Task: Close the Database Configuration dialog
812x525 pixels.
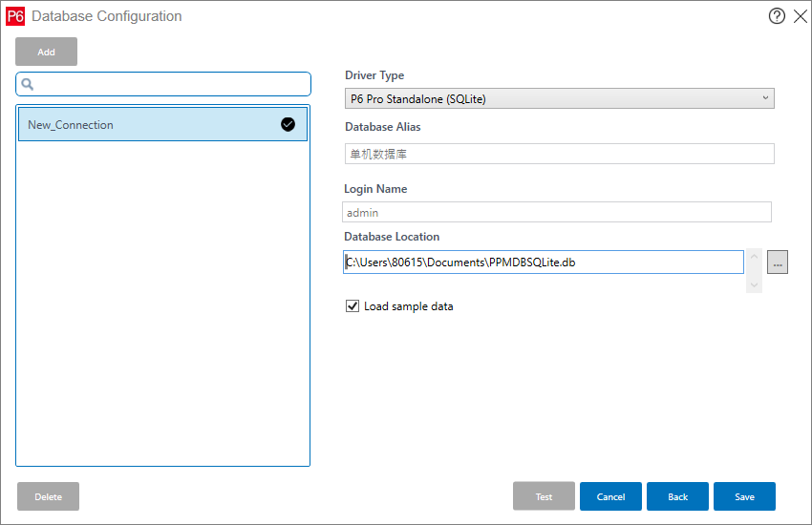Action: tap(800, 16)
